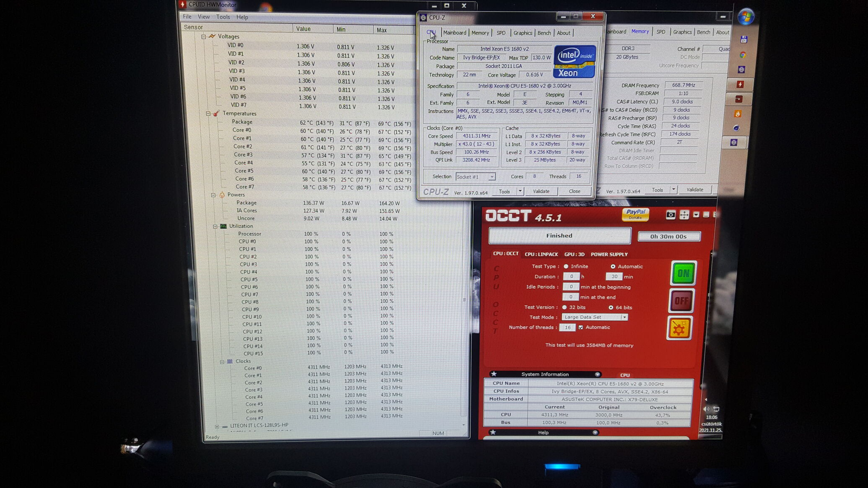
Task: Click Number of threads input field
Action: pos(567,328)
